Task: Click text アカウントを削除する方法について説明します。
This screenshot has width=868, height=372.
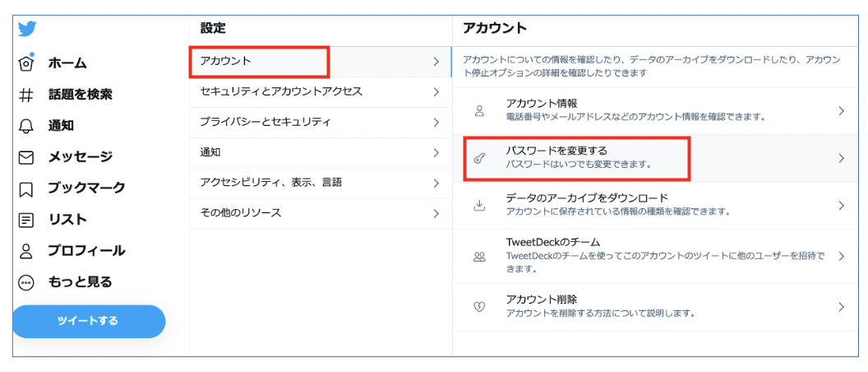Action: pyautogui.click(x=601, y=314)
